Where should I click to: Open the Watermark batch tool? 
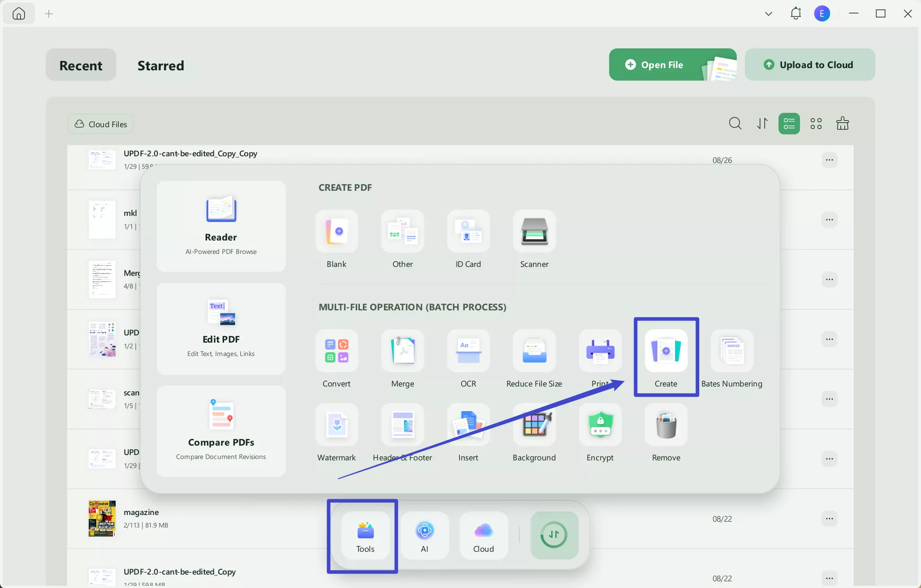pyautogui.click(x=337, y=425)
